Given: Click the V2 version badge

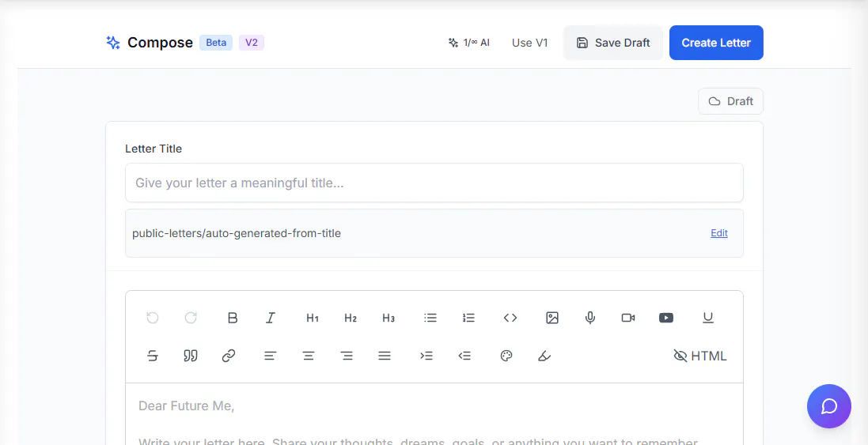Looking at the screenshot, I should pyautogui.click(x=252, y=43).
